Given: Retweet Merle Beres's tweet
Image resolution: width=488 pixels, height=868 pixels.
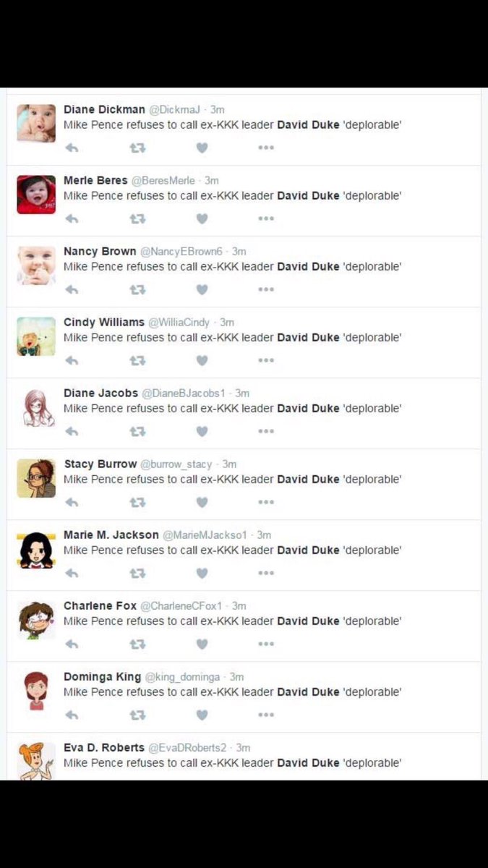Looking at the screenshot, I should 137,218.
